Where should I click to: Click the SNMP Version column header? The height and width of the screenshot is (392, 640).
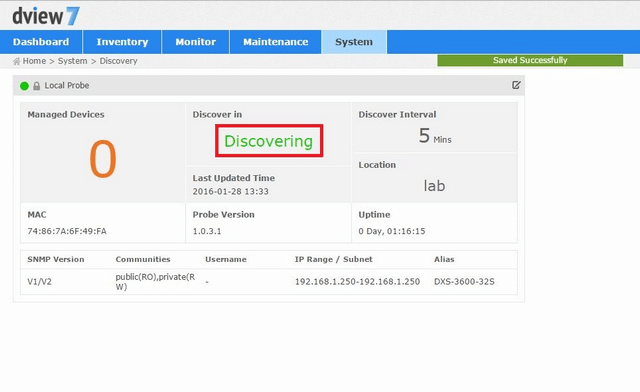pos(56,259)
